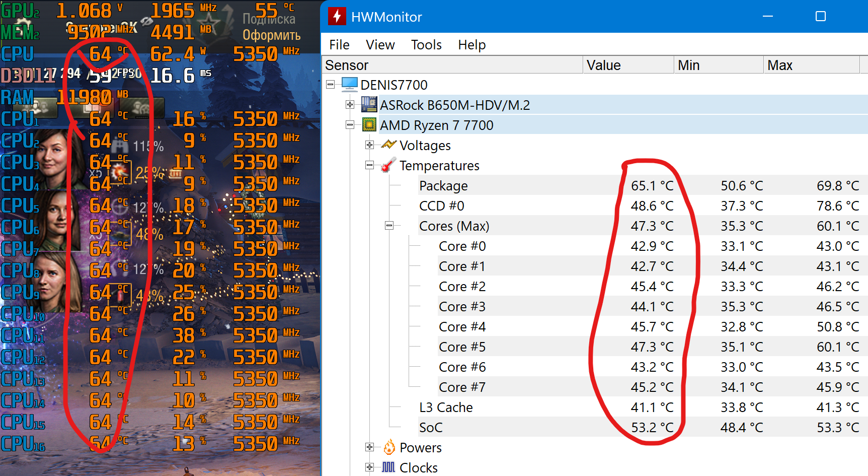Click the Max column header
Image resolution: width=868 pixels, height=476 pixels.
[x=812, y=65]
